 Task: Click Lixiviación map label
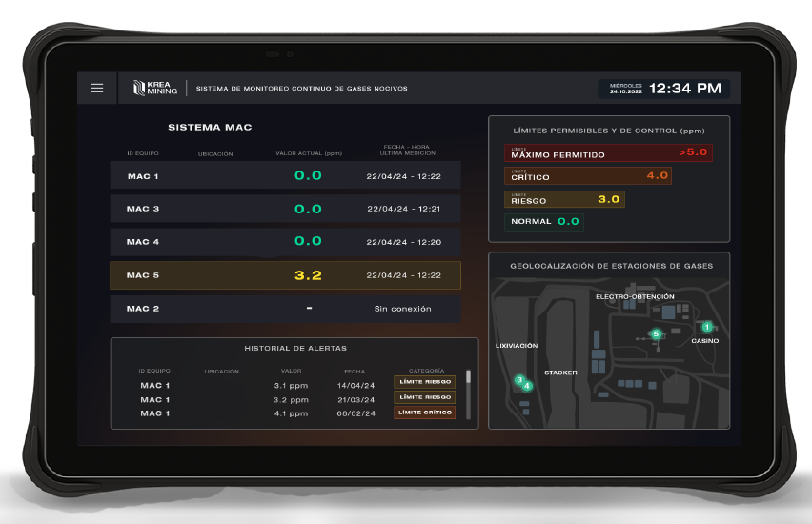(517, 345)
